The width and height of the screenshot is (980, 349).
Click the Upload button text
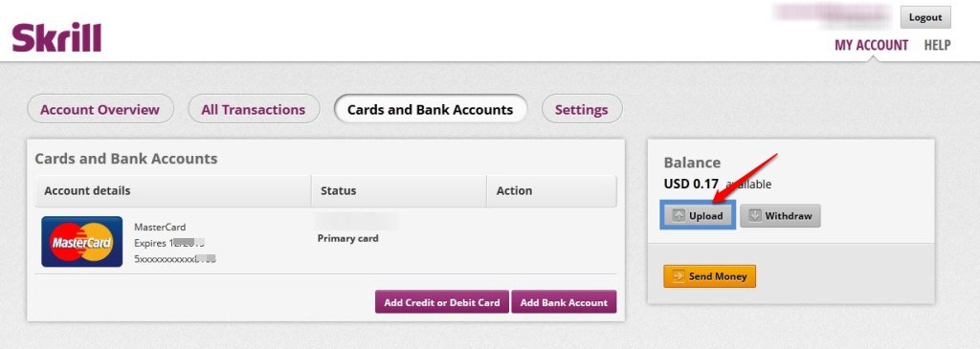pyautogui.click(x=705, y=216)
